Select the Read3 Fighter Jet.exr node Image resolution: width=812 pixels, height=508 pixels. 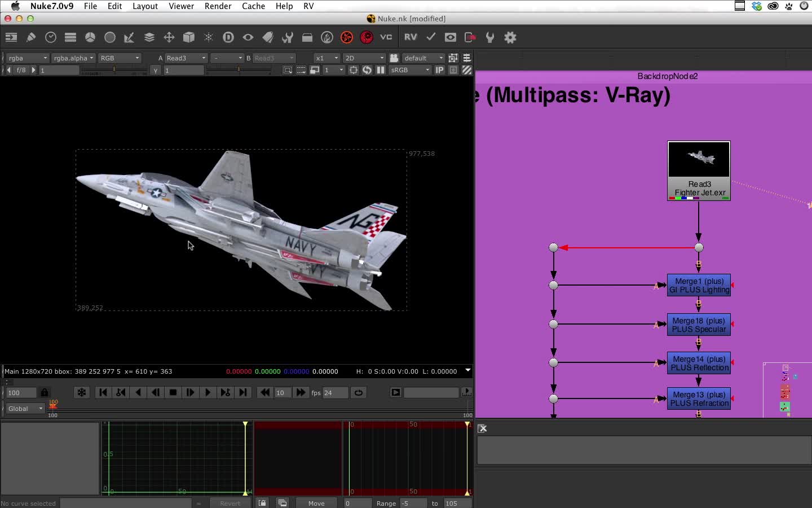pyautogui.click(x=699, y=171)
